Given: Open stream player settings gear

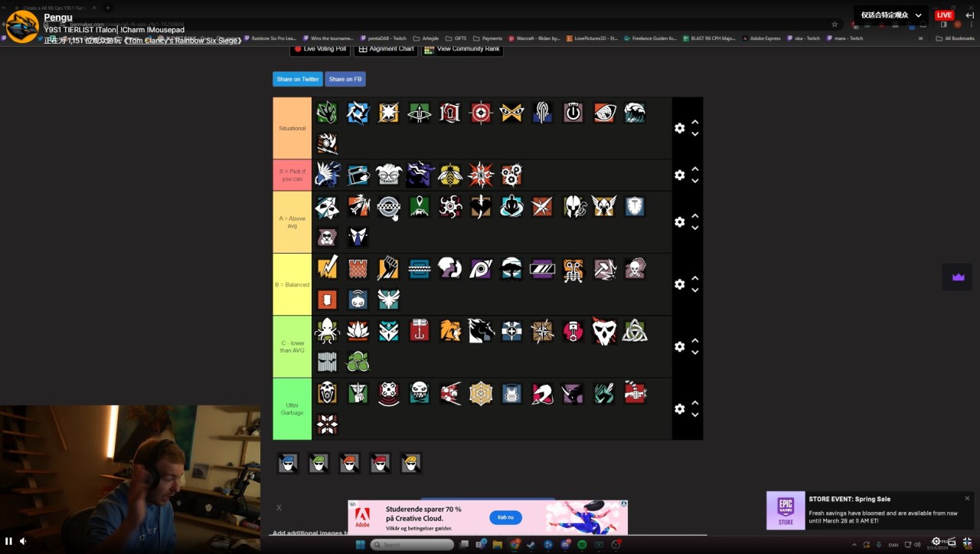Looking at the screenshot, I should point(936,541).
